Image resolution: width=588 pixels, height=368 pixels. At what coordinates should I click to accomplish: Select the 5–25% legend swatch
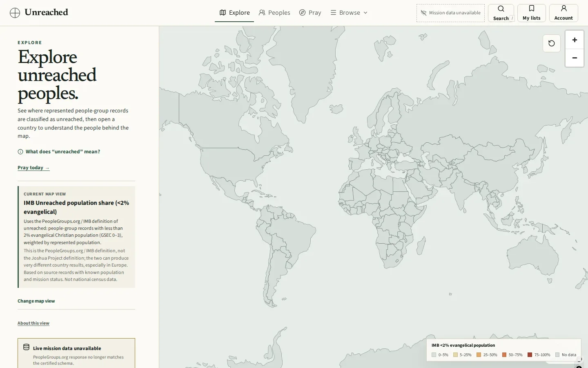click(455, 355)
